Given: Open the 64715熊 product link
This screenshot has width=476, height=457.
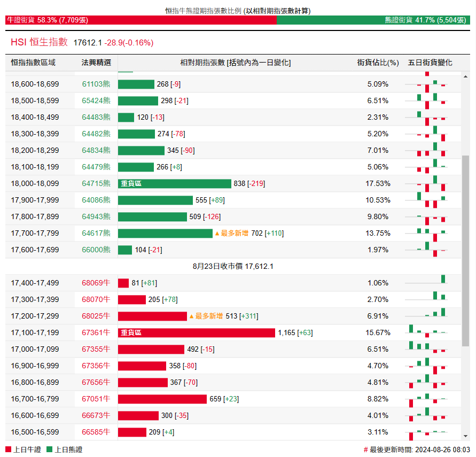Looking at the screenshot, I should (x=96, y=184).
